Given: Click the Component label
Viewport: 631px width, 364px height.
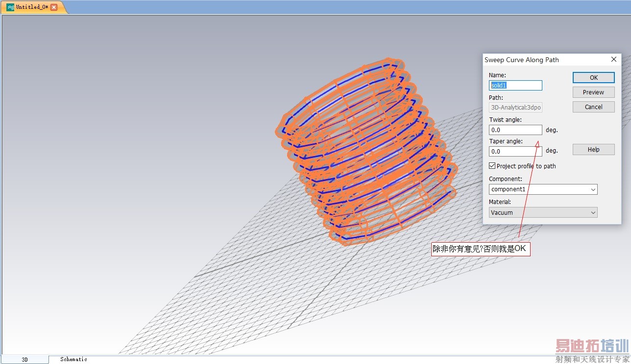Looking at the screenshot, I should coord(506,179).
